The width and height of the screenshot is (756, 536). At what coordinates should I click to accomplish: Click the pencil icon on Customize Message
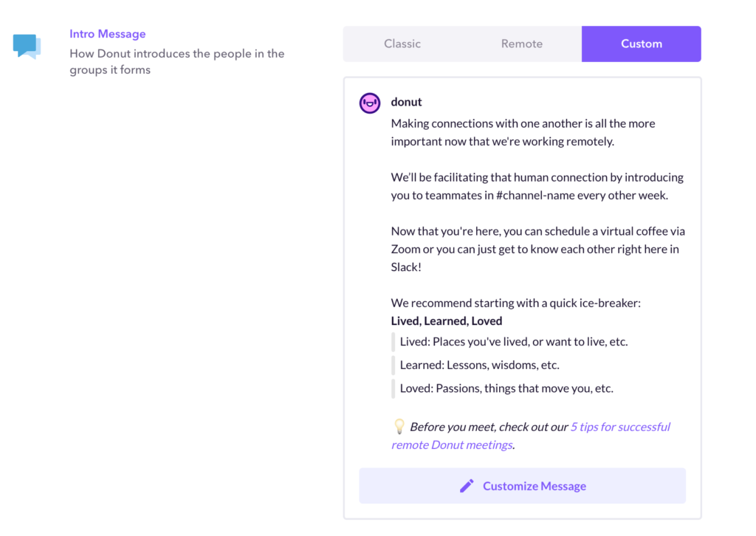(x=467, y=486)
